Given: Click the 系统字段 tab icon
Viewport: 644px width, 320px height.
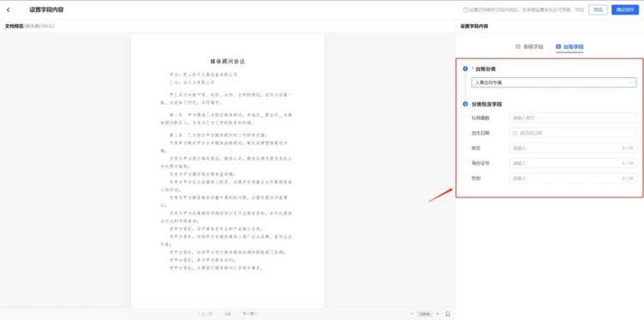Looking at the screenshot, I should 518,47.
